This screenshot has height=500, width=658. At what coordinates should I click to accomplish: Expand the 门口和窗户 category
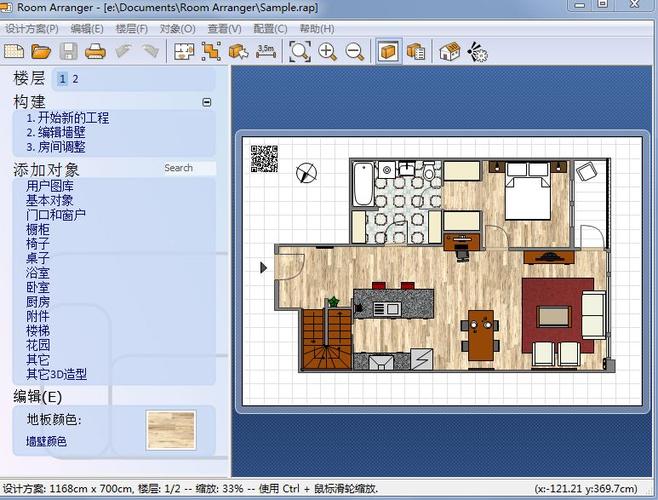click(x=56, y=215)
